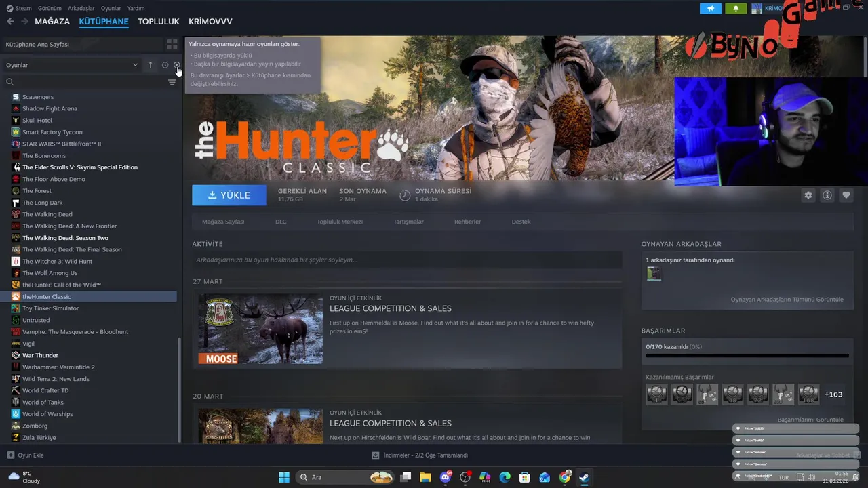Go to the TOPLULUK tab

pos(159,22)
